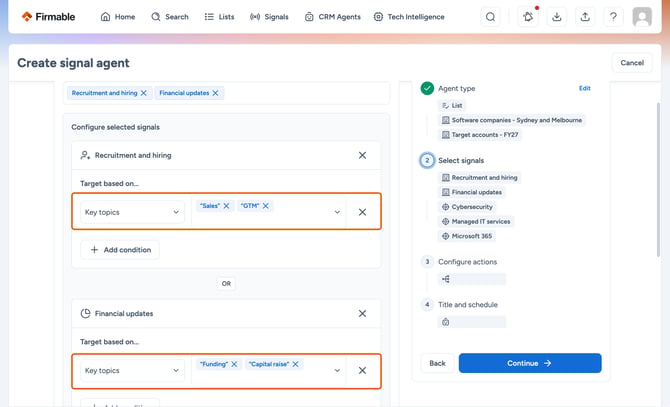The image size is (670, 407).
Task: Delete the Funding key topics condition row
Action: point(362,371)
